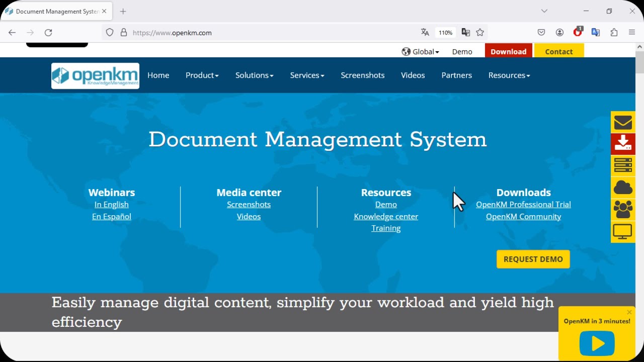Expand the Solutions menu dropdown

255,75
